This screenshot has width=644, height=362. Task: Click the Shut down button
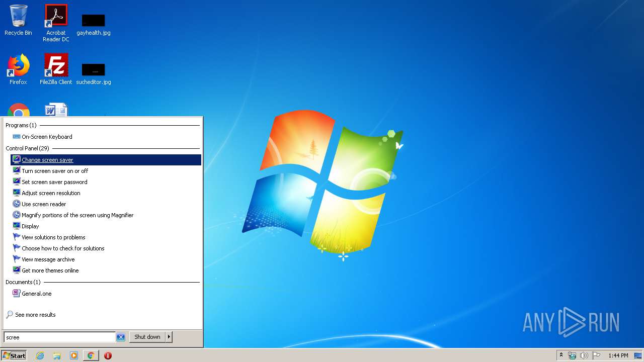tap(147, 337)
